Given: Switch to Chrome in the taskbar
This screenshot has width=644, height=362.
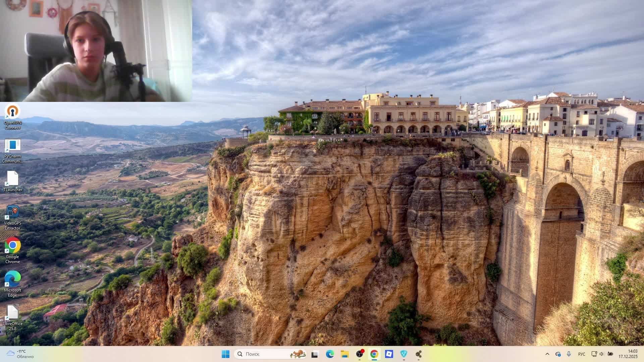Looking at the screenshot, I should pos(374,354).
